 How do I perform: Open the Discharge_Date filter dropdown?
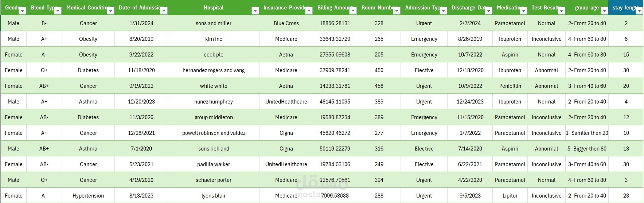coord(488,11)
